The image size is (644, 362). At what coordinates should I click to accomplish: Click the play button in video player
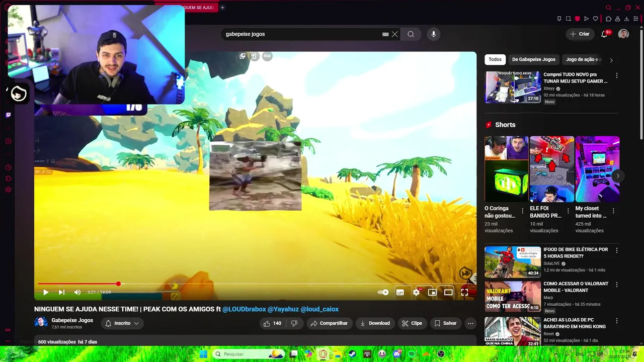[45, 292]
